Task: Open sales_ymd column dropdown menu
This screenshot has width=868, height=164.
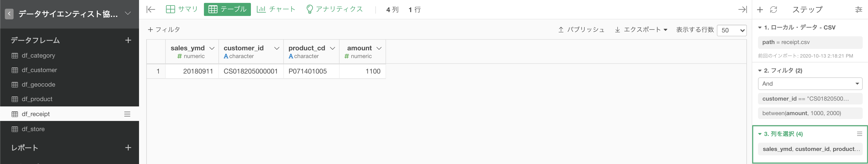Action: click(x=212, y=48)
